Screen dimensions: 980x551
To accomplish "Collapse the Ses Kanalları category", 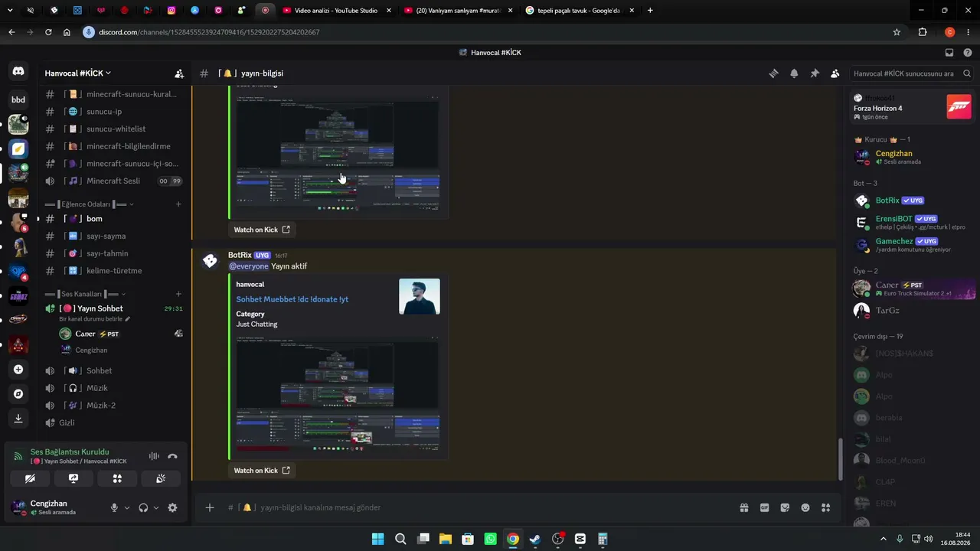I will click(x=86, y=294).
